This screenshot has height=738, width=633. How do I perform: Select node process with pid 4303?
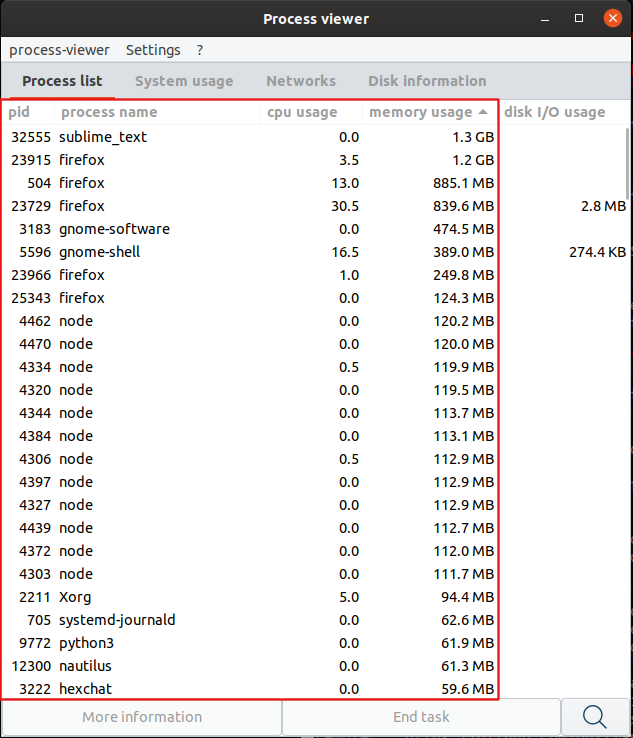pyautogui.click(x=316, y=574)
